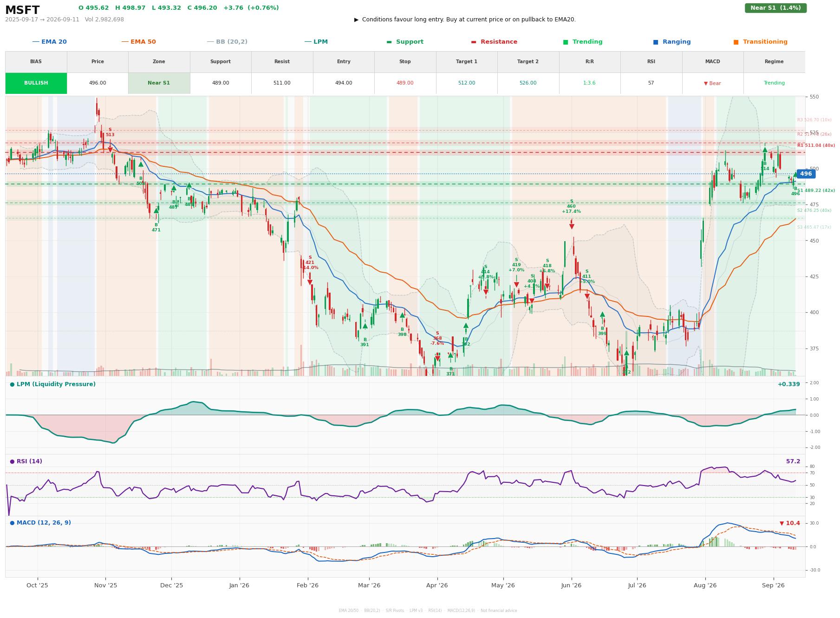Select the Target 1 column header
This screenshot has width=840, height=618.
(467, 62)
